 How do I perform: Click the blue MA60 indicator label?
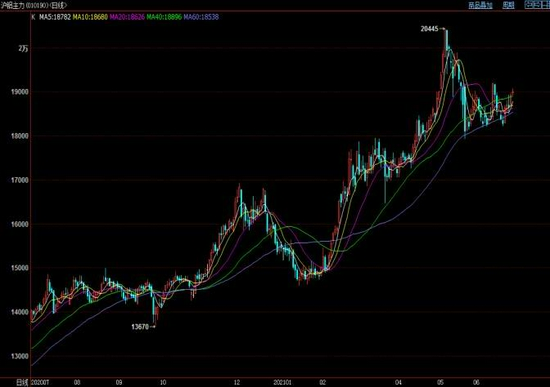201,17
